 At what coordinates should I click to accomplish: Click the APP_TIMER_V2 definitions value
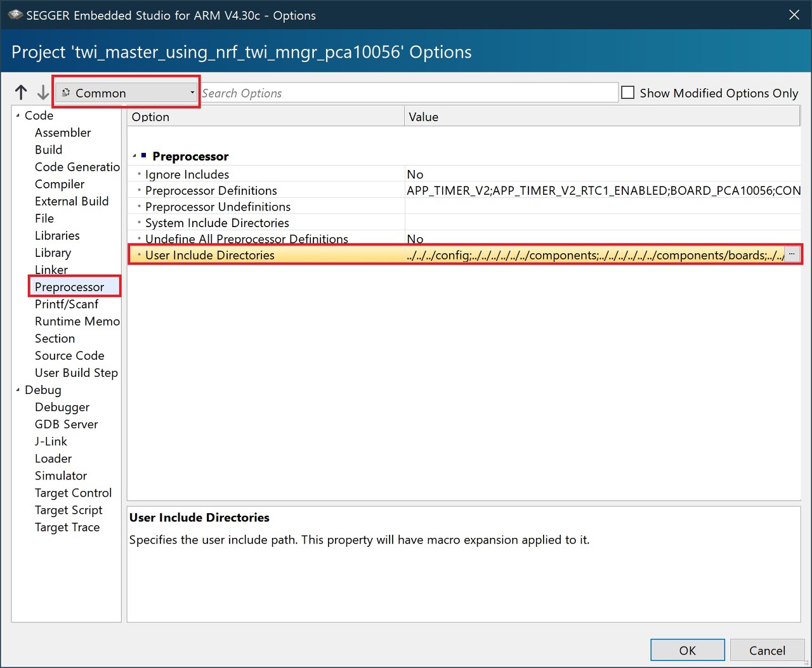pos(603,190)
